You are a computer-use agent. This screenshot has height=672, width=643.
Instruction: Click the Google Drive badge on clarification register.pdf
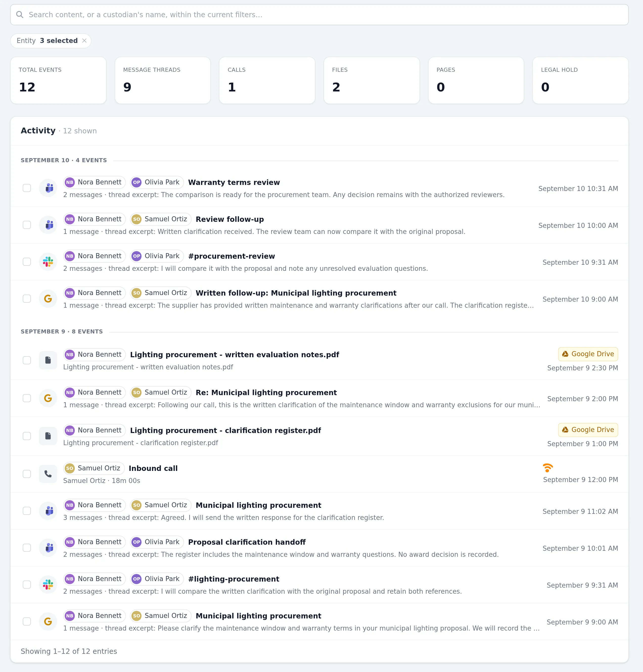(x=588, y=430)
